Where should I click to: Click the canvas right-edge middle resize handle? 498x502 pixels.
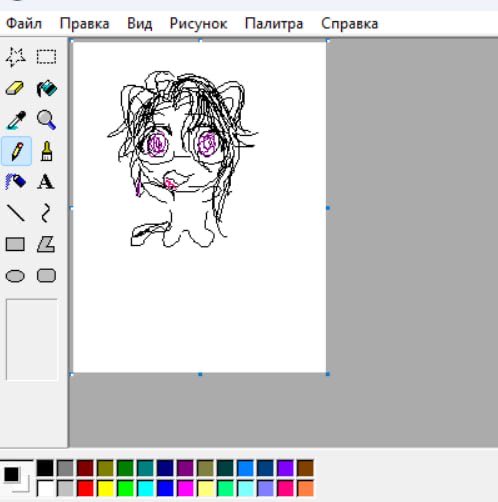tap(328, 208)
